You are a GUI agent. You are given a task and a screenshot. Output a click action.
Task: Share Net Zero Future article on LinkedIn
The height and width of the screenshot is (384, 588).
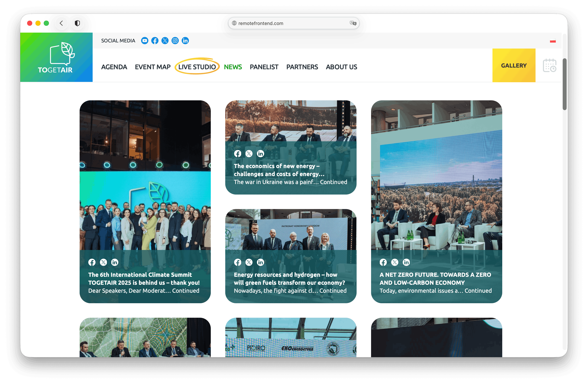coord(406,262)
